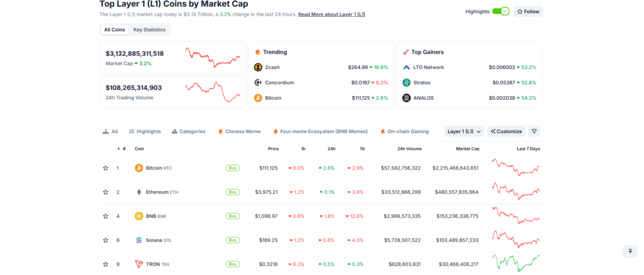
Task: Switch to the Key Statistics tab
Action: coord(149,30)
